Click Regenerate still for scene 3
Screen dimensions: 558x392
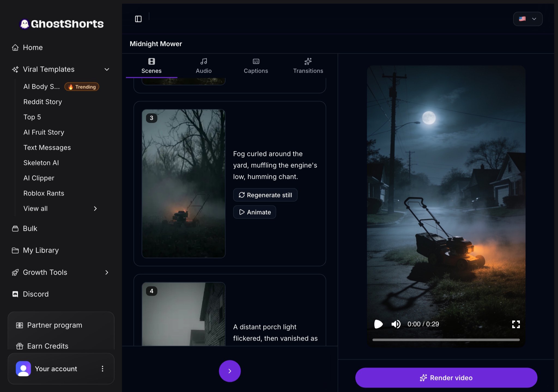[265, 195]
